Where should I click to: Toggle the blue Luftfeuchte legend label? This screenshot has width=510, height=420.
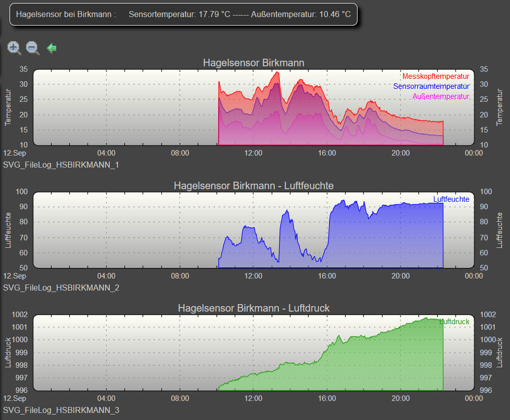(451, 199)
